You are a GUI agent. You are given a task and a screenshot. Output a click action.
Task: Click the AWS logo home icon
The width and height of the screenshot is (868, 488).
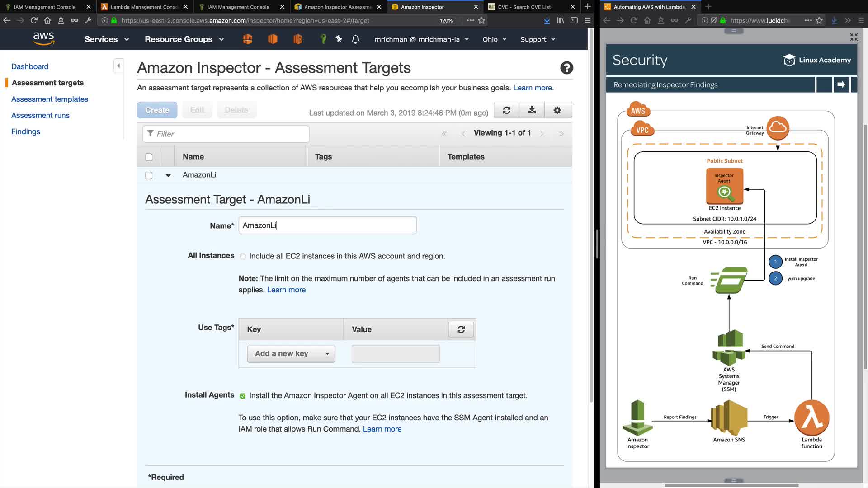(43, 39)
